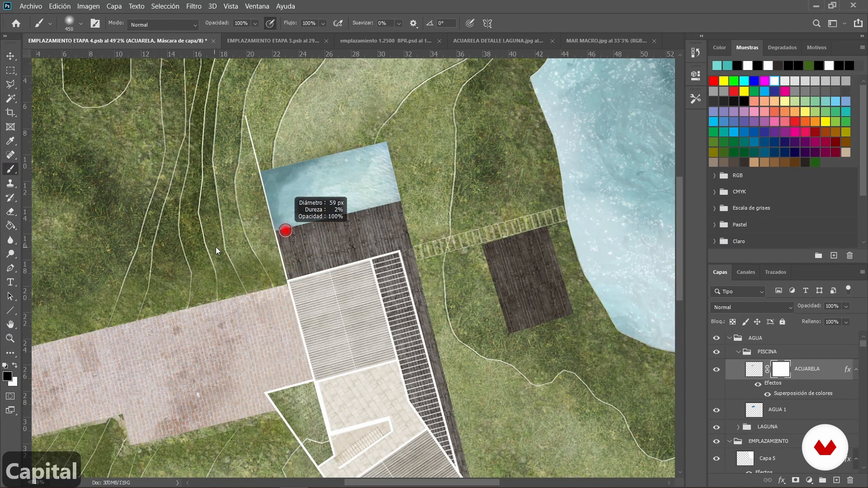Select the Frame tool
The height and width of the screenshot is (488, 868).
tap(10, 127)
